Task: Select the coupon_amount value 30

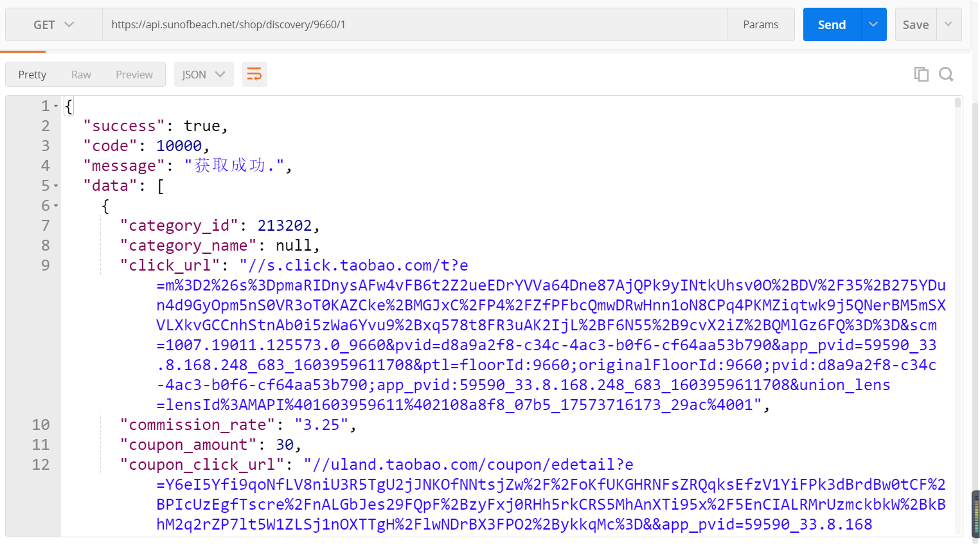Action: [x=285, y=445]
